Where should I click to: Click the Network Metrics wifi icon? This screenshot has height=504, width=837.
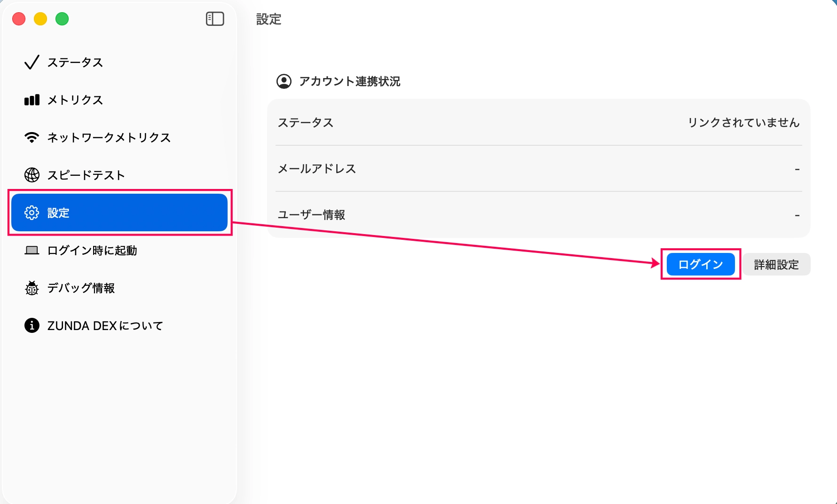click(x=32, y=137)
